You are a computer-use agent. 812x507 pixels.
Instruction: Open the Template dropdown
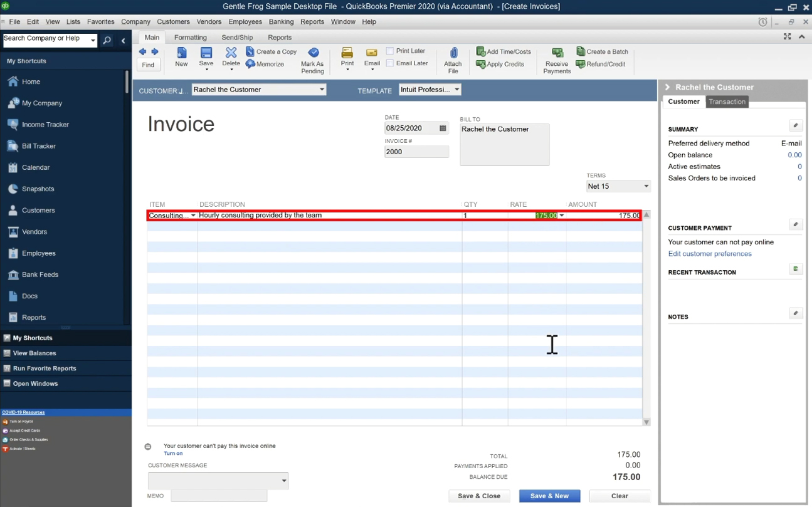pyautogui.click(x=456, y=90)
